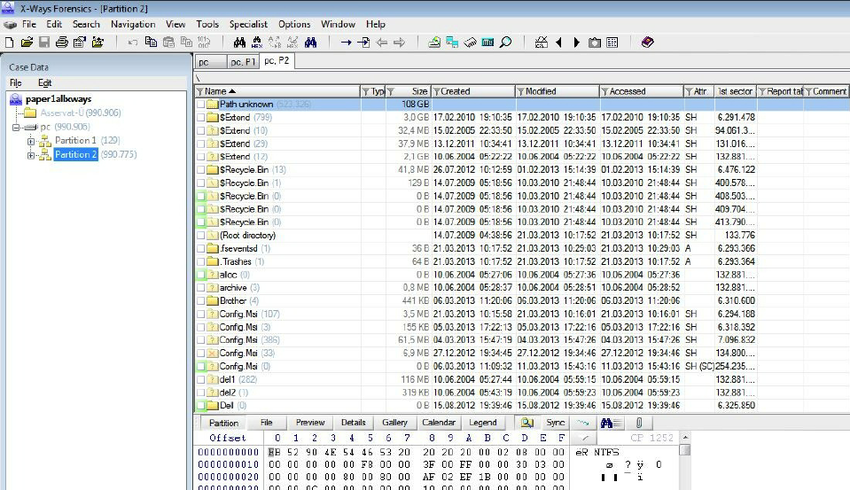
Task: Click the Legend button in lower pane
Action: (482, 422)
